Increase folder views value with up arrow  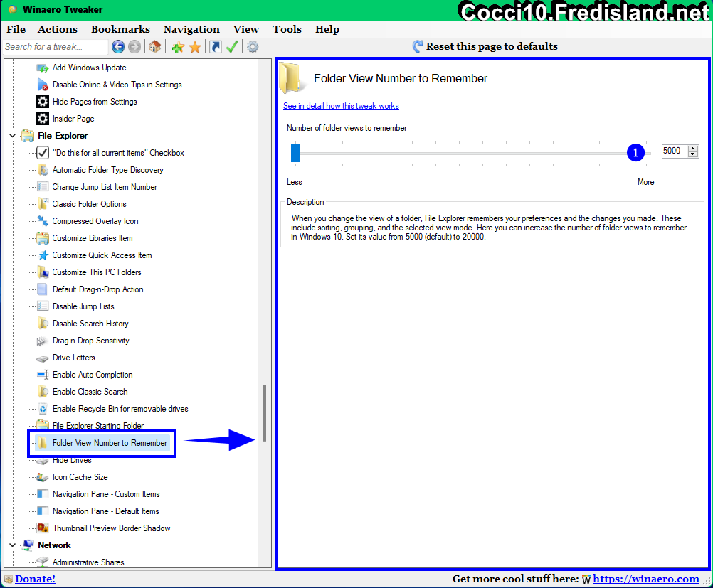coord(693,148)
